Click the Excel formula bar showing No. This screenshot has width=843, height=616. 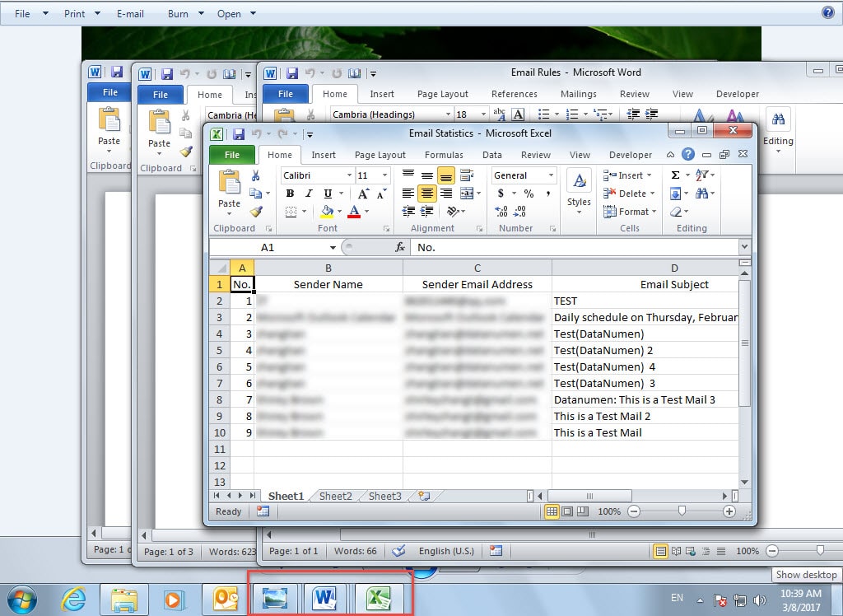tap(575, 248)
